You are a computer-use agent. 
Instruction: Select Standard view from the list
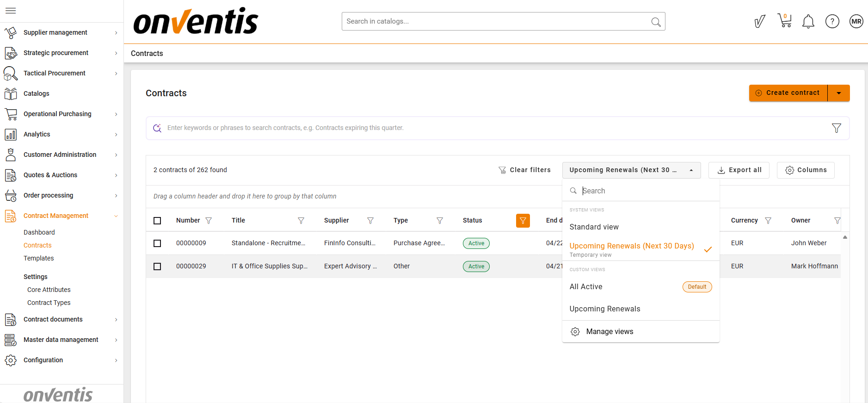(594, 227)
